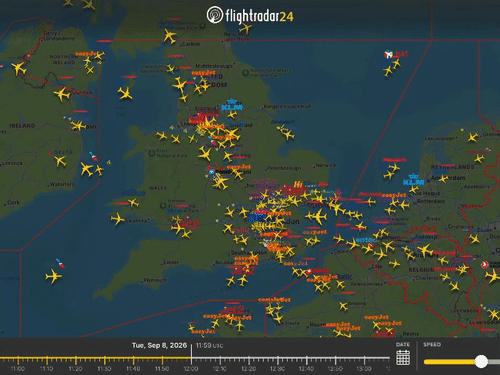
Task: Select the lone plane over the Atlantic southwest
Action: (53, 276)
